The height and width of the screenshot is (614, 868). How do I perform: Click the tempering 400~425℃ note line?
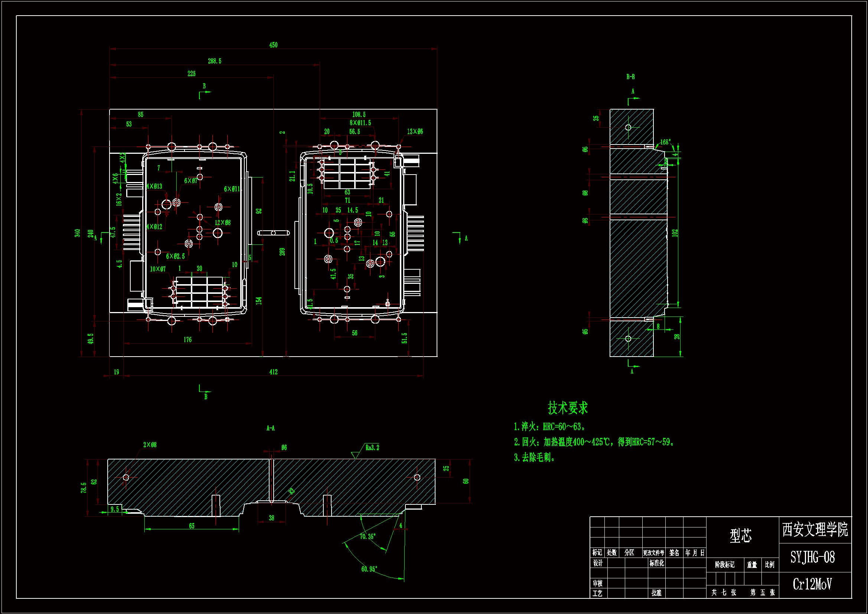pos(594,442)
